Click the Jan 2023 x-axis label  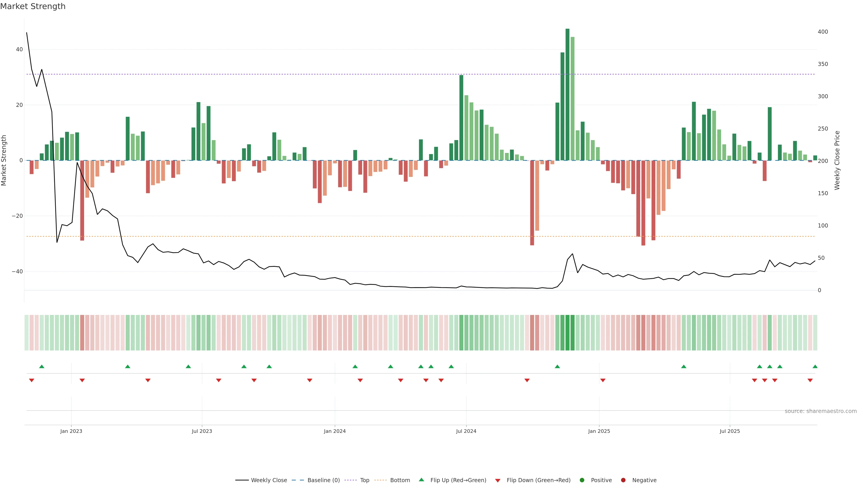click(x=71, y=431)
